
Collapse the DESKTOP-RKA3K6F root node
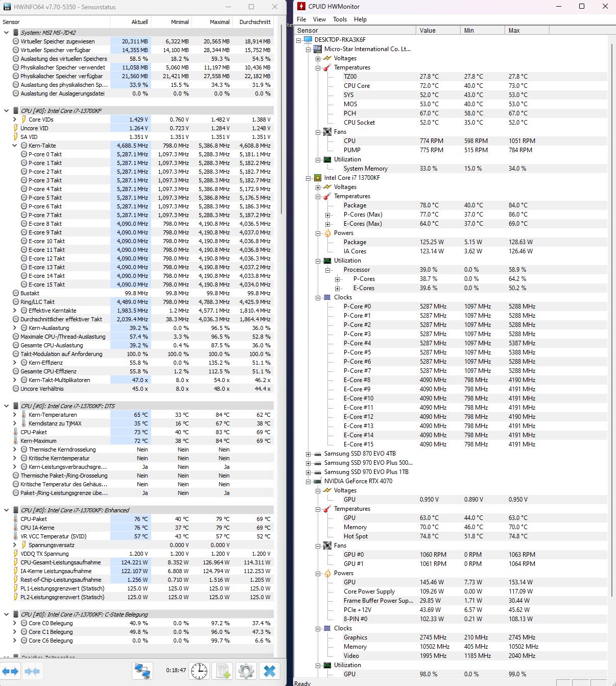pos(299,40)
